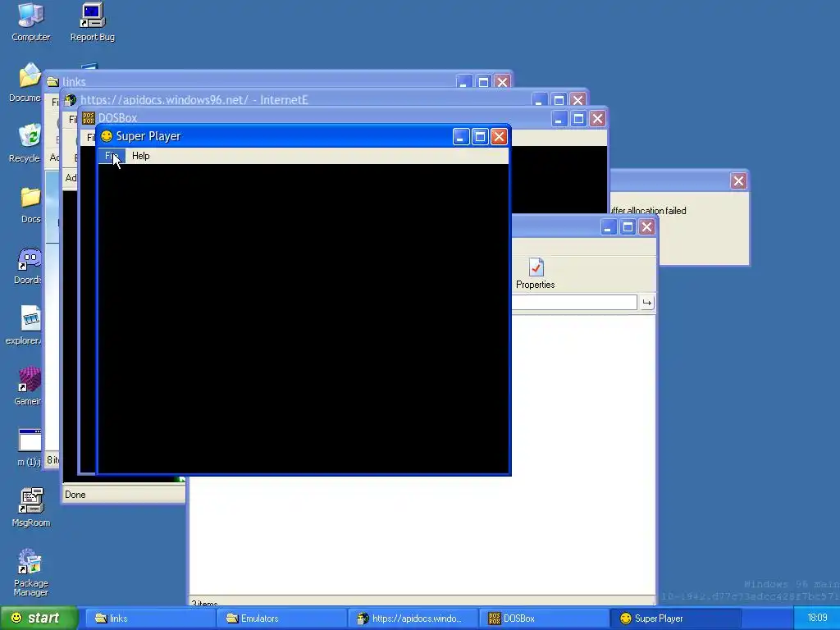Click the Emulators window address bar
This screenshot has height=630, width=840.
(574, 302)
